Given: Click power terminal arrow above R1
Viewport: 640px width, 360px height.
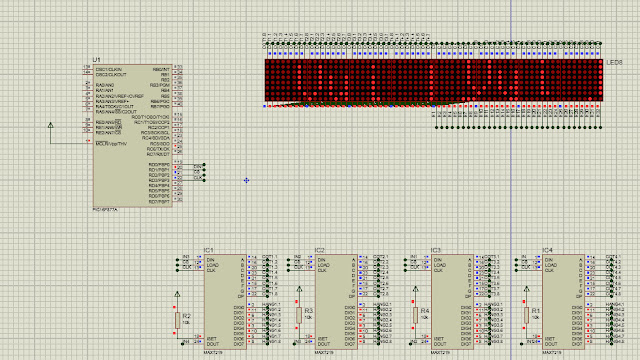Looking at the screenshot, I should point(527,289).
